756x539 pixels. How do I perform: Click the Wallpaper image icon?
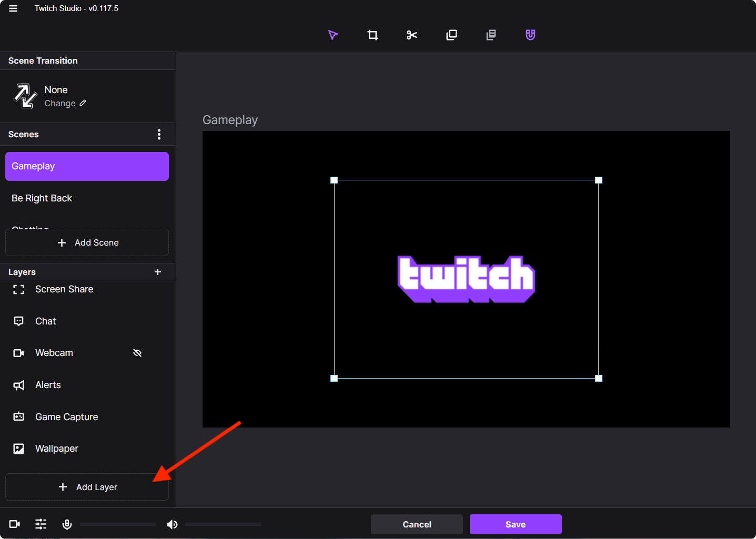pos(19,449)
